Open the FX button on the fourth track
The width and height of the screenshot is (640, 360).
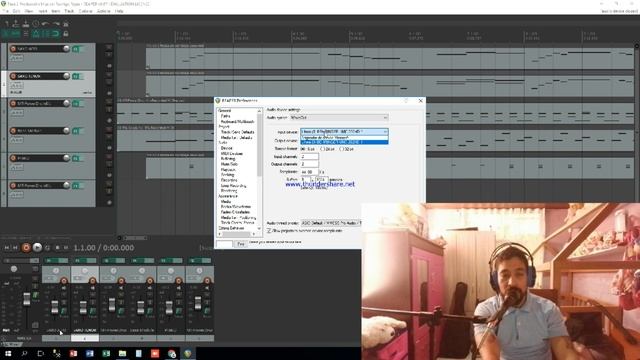pos(76,131)
